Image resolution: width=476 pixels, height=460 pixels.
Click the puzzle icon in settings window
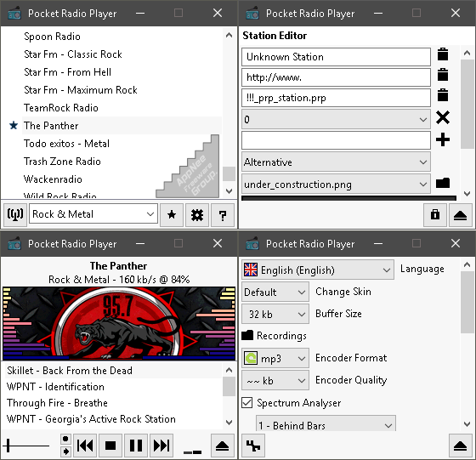pos(253,446)
